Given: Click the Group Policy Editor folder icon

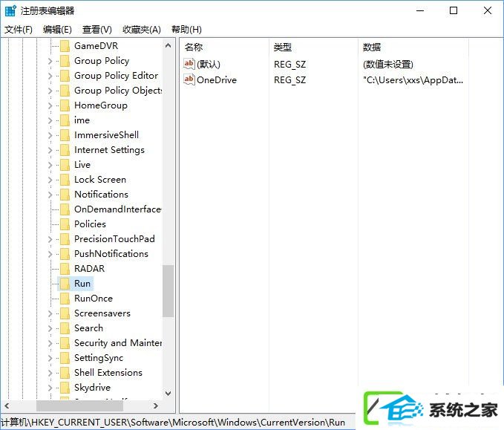Looking at the screenshot, I should (x=65, y=76).
